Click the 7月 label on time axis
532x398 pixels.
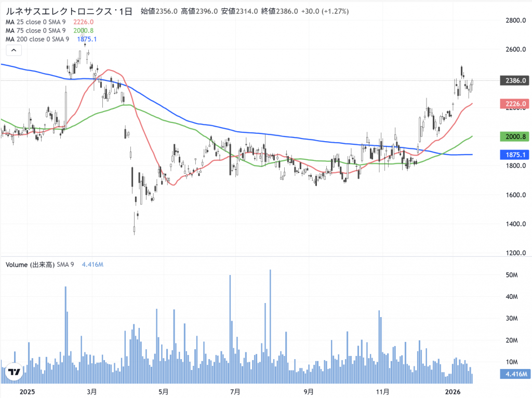pyautogui.click(x=234, y=391)
